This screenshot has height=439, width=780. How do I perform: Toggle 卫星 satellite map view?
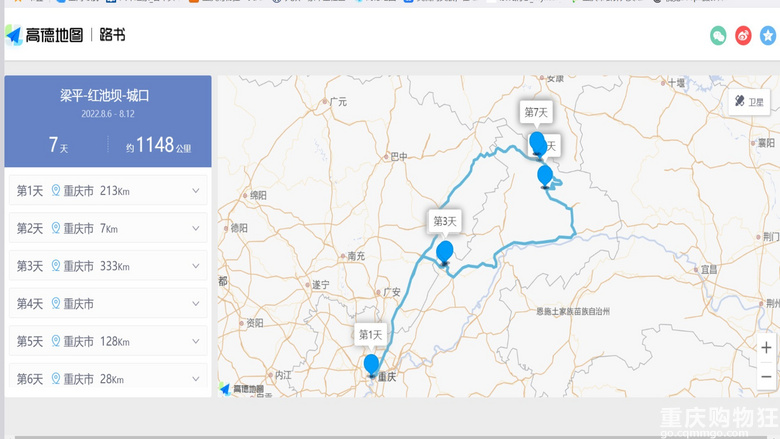(x=748, y=101)
